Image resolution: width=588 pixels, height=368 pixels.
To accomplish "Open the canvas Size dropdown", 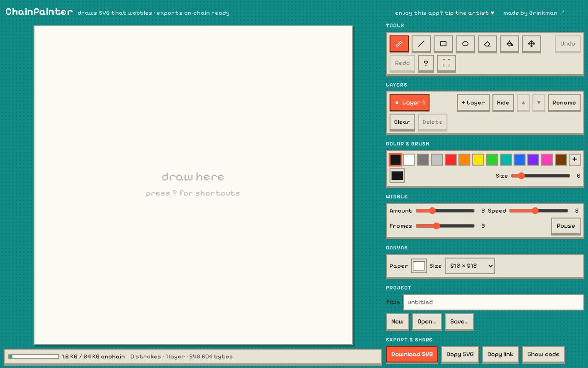I will 470,266.
